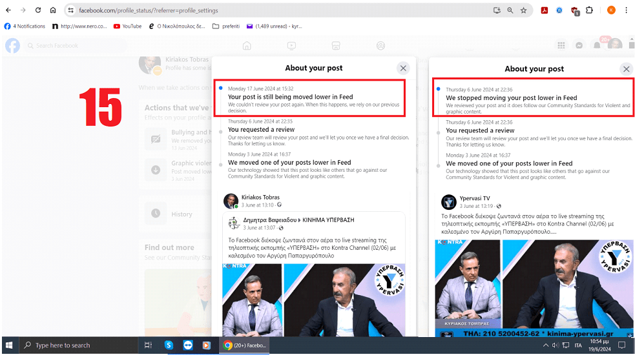
Task: Open the Facebook Groups icon
Action: pos(380,46)
